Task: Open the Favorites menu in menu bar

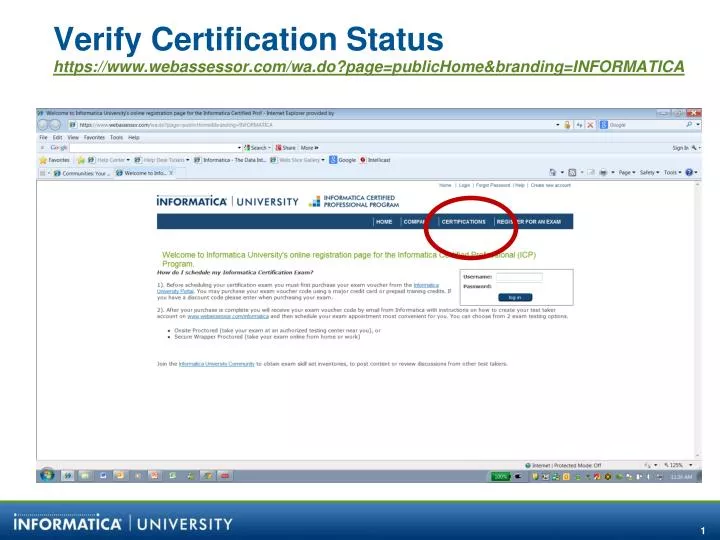Action: [x=94, y=137]
